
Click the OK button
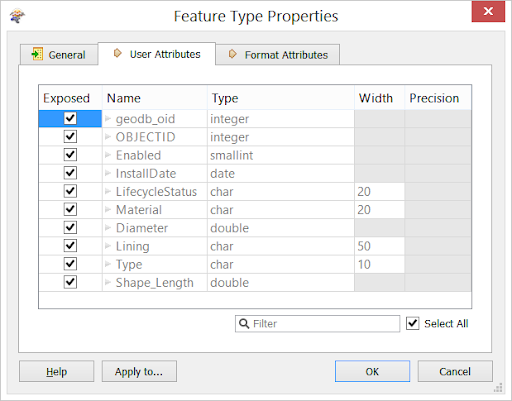[372, 371]
